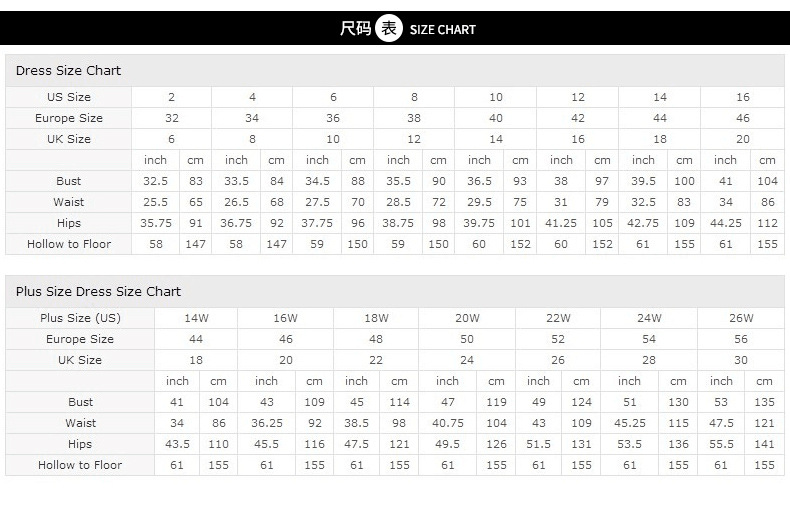The width and height of the screenshot is (790, 514).
Task: Select the 14W plus size cell
Action: click(x=196, y=318)
